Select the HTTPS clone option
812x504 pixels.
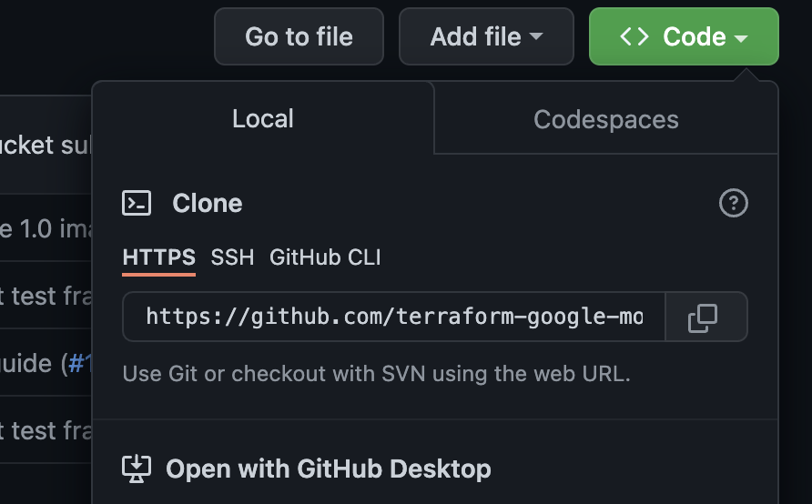pyautogui.click(x=158, y=257)
